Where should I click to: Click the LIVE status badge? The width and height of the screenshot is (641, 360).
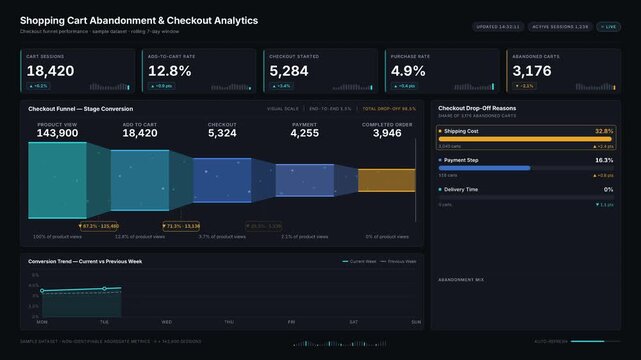(608, 27)
